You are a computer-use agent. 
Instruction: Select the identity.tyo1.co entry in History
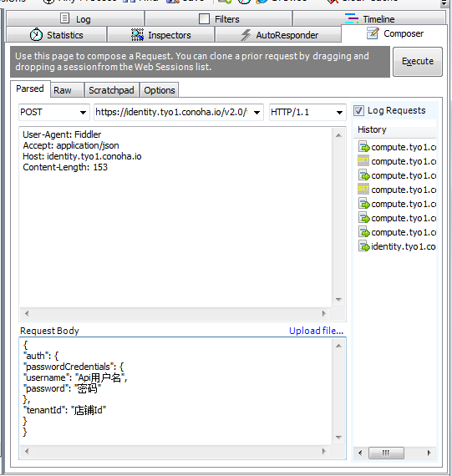point(398,246)
